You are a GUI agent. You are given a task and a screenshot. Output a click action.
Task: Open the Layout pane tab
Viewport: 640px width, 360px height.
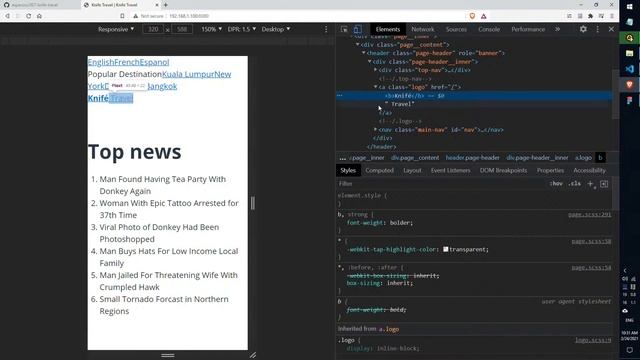pos(412,170)
